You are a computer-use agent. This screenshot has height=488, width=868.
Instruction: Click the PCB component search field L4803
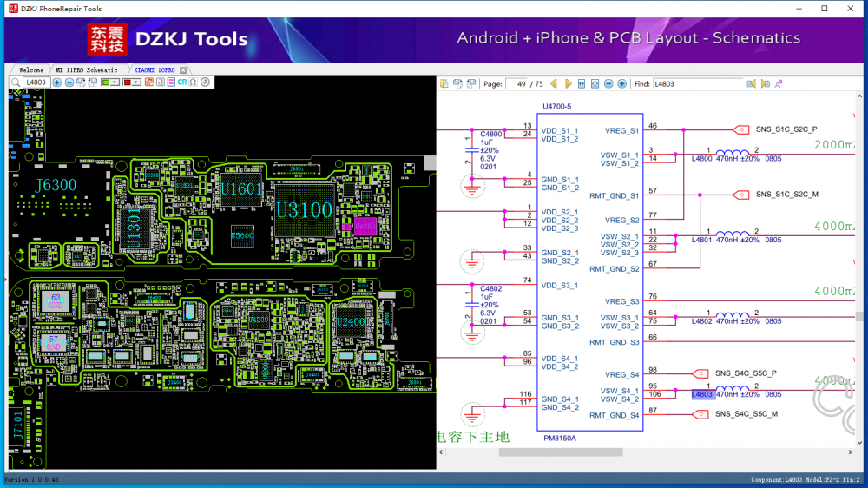36,82
